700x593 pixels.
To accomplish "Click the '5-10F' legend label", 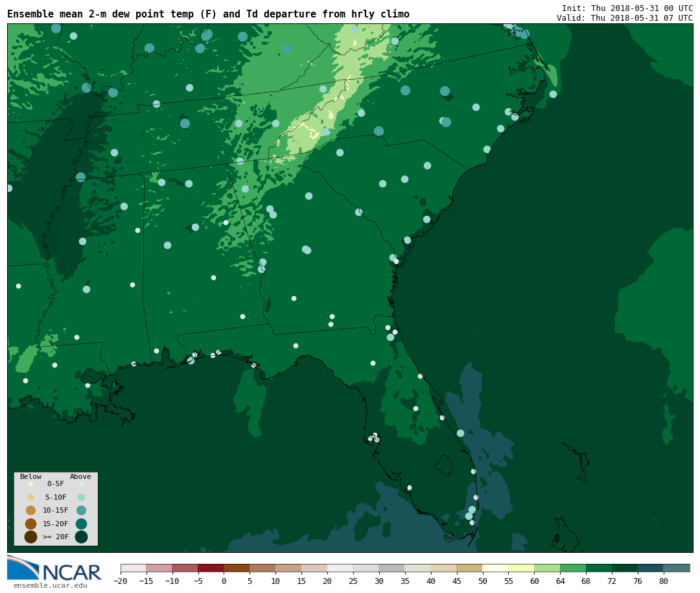I will coord(56,497).
